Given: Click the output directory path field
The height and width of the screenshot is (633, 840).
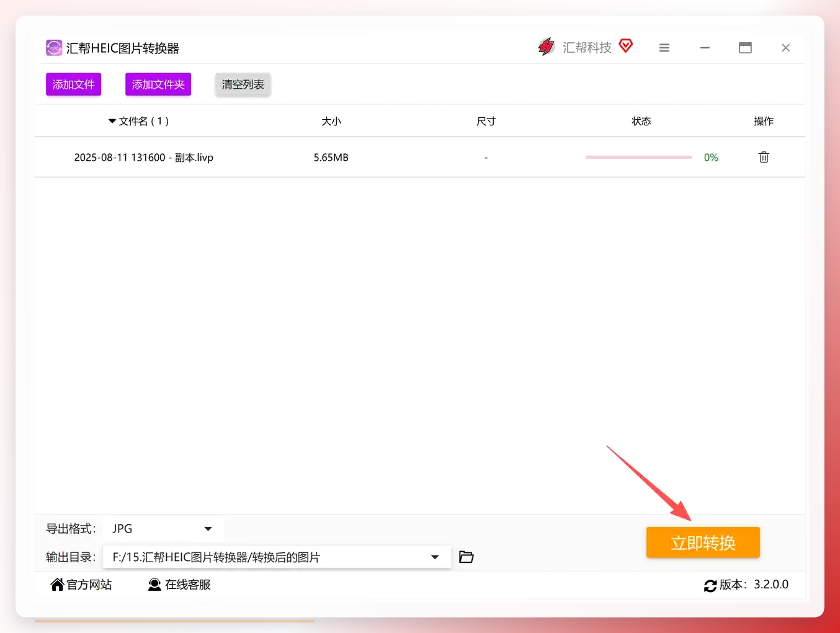Looking at the screenshot, I should click(x=277, y=557).
